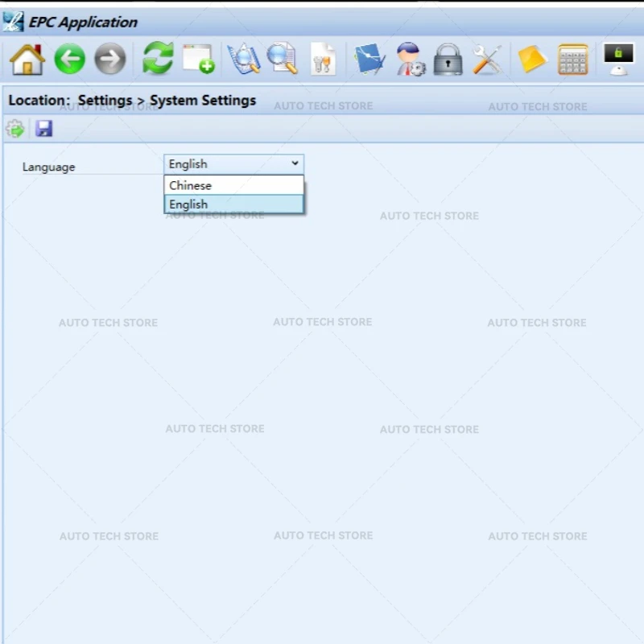644x644 pixels.
Task: Choose English from the language list
Action: [x=233, y=204]
